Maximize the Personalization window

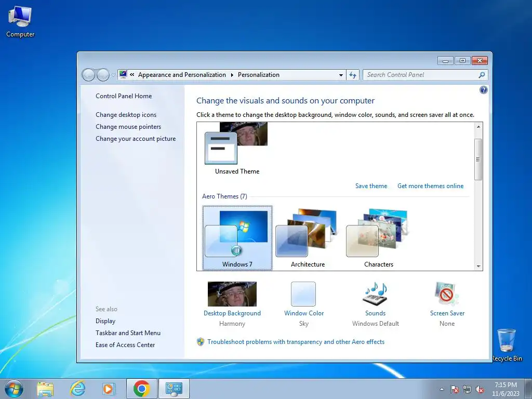click(x=462, y=61)
